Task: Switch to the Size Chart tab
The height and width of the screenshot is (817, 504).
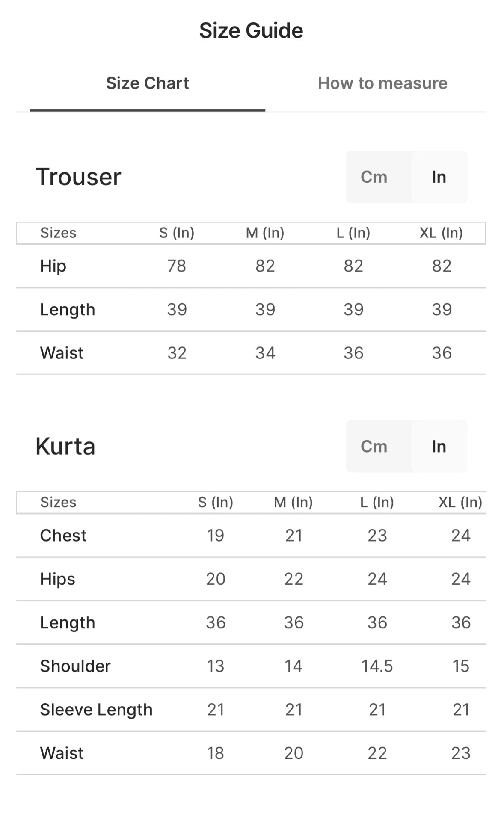Action: pos(147,83)
